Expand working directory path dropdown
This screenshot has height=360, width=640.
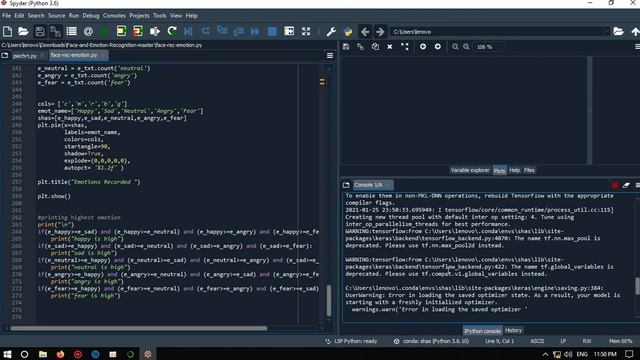coord(607,32)
